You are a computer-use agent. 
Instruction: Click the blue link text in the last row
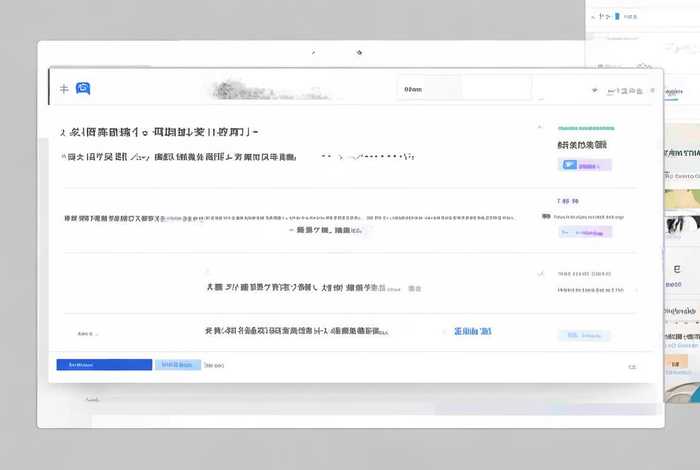point(472,331)
